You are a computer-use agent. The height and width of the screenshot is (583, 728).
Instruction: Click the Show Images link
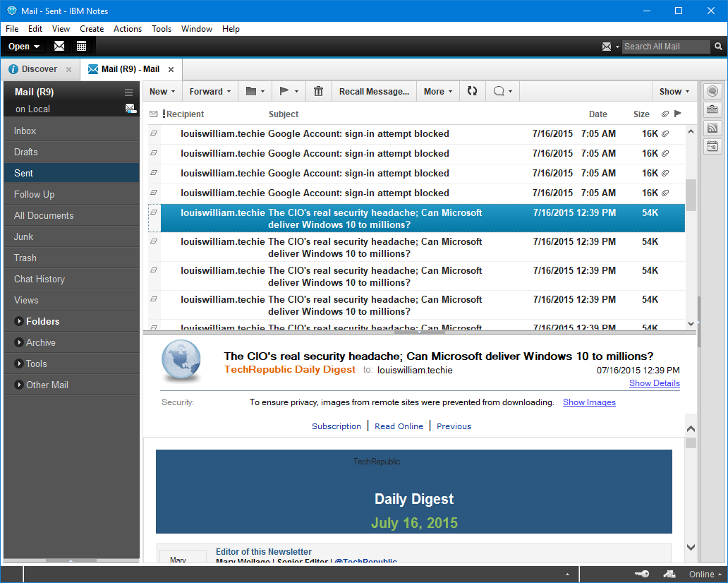(589, 402)
